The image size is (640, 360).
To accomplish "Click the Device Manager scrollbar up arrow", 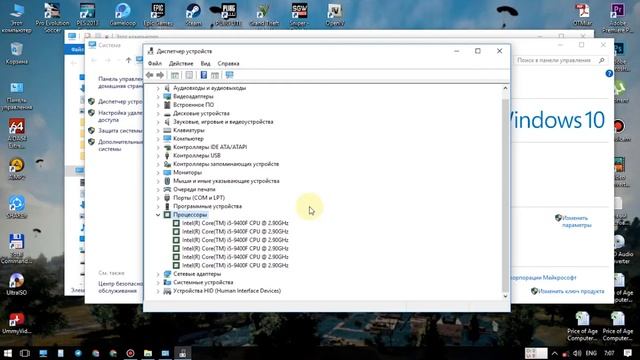I will (x=505, y=88).
